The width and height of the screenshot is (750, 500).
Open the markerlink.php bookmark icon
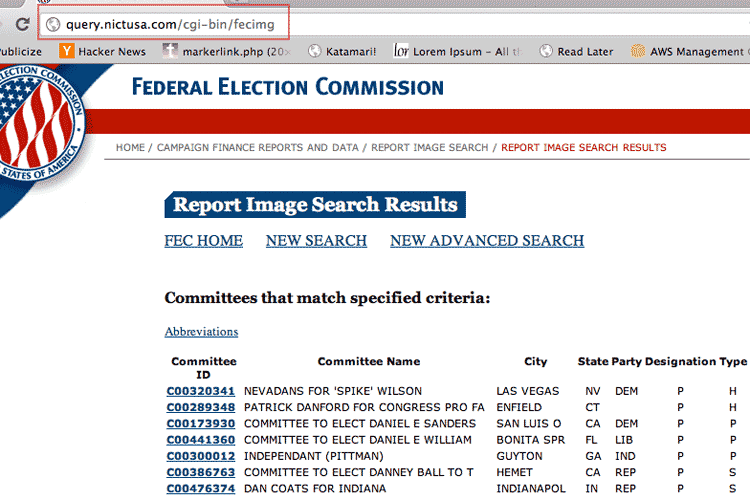pos(170,51)
